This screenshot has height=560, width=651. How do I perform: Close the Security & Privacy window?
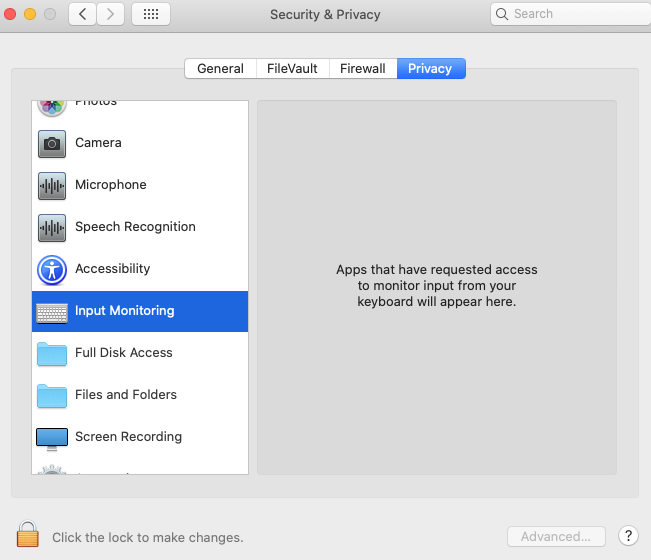10,14
